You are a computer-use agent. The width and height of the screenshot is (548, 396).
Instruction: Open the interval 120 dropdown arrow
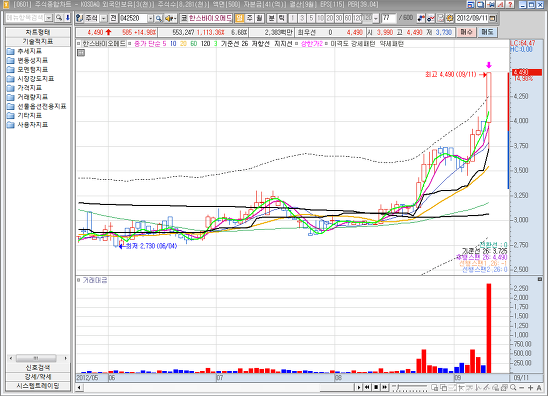tap(376, 18)
